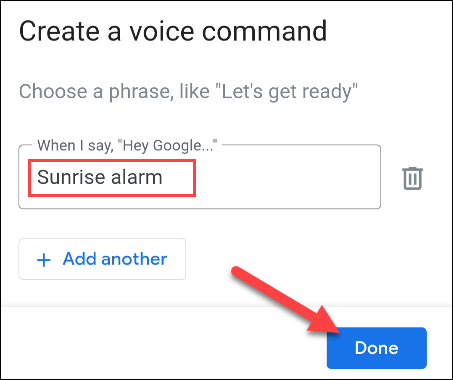The height and width of the screenshot is (380, 453).
Task: Select the Add another button
Action: click(x=102, y=259)
